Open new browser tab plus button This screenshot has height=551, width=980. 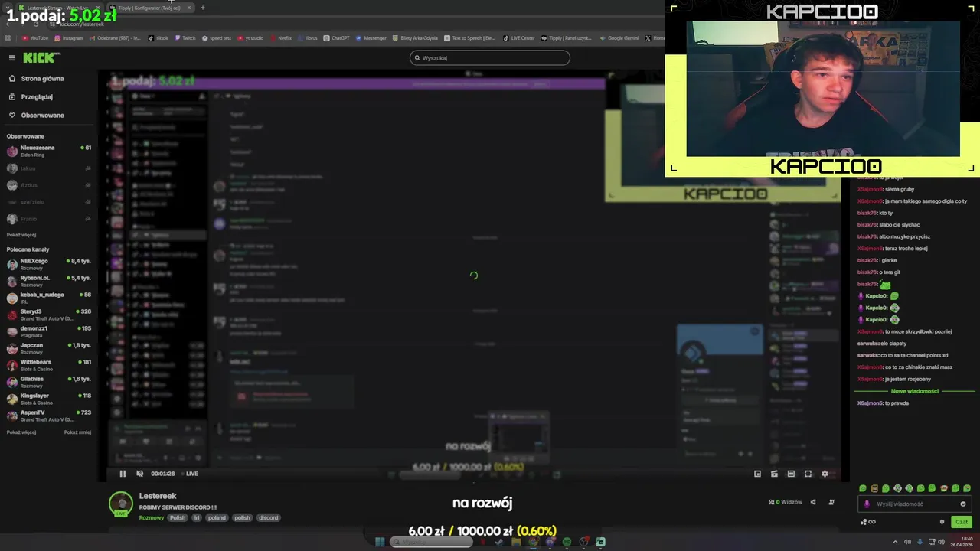pos(203,8)
